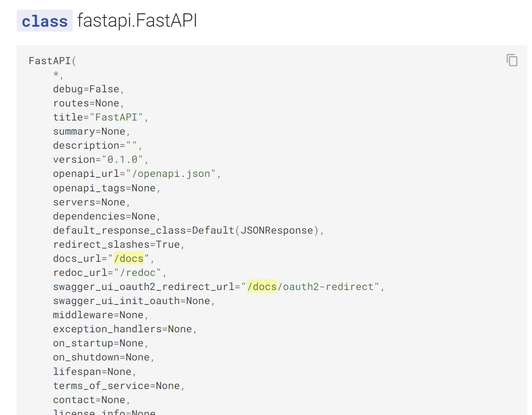
Task: Click the highlighted /docs in docs_url line
Action: pyautogui.click(x=128, y=258)
